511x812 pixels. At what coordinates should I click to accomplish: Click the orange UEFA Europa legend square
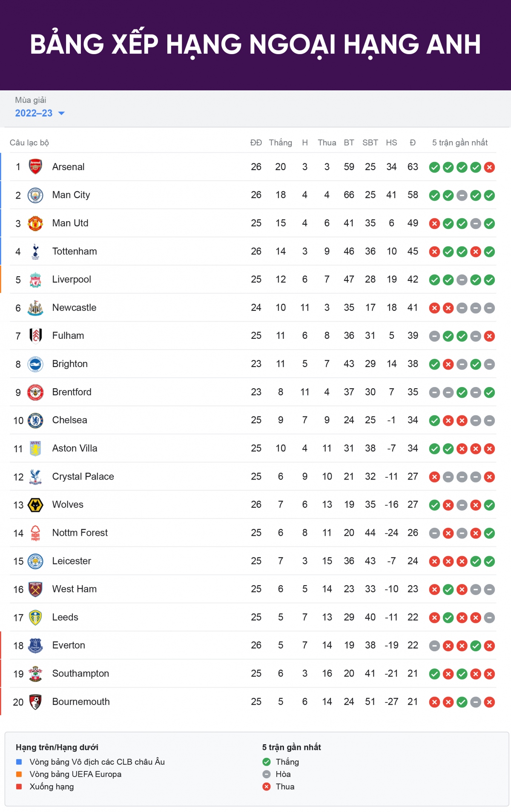tap(17, 774)
